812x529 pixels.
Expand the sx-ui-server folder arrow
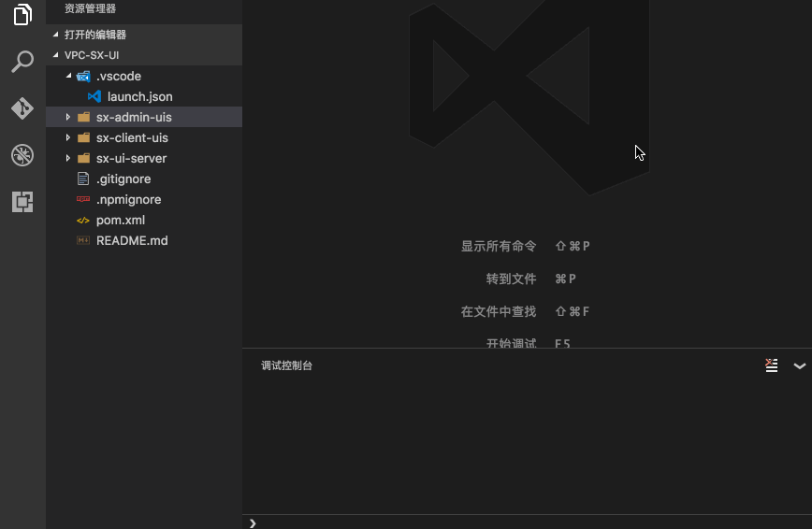[68, 158]
